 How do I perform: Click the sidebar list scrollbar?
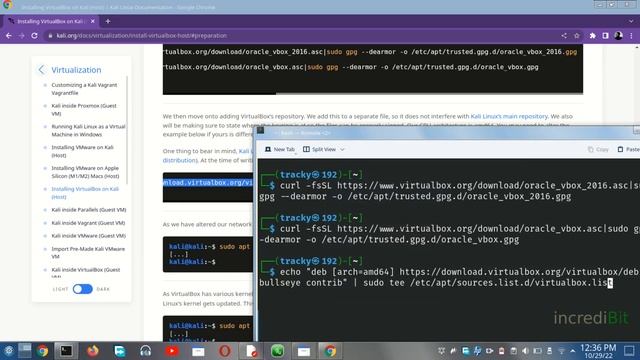127,130
